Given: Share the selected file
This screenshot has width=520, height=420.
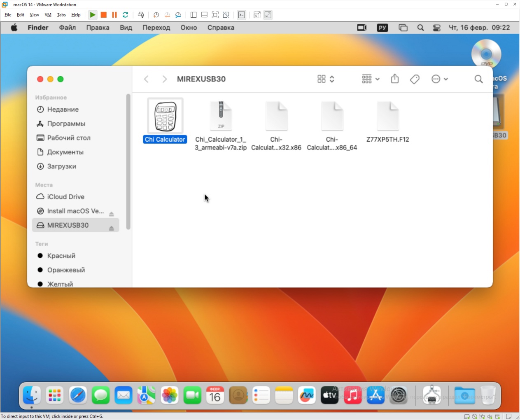Looking at the screenshot, I should [395, 79].
